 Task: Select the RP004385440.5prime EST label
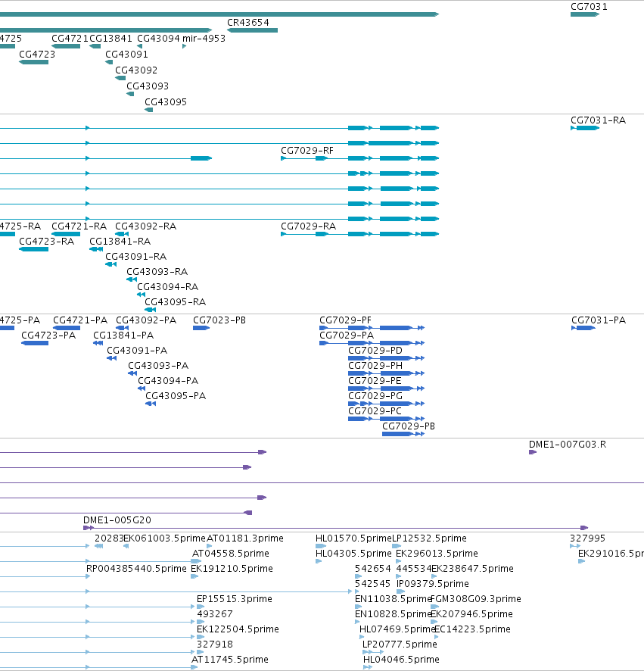(136, 569)
